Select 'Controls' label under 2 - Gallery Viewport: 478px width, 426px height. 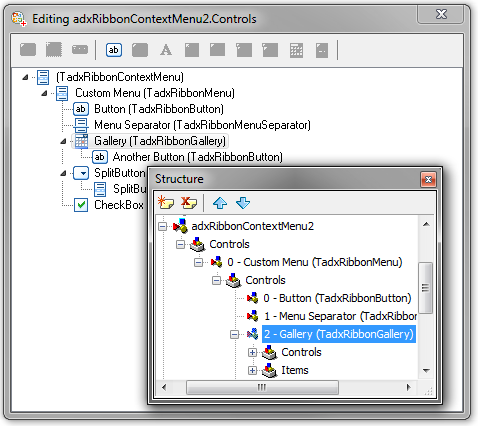tap(301, 352)
